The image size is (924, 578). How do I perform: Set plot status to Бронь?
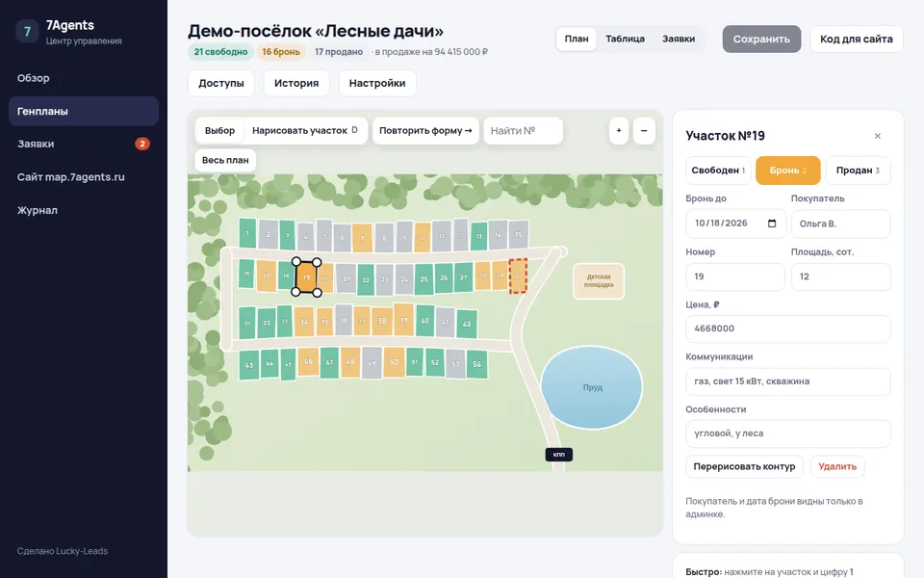(x=788, y=171)
